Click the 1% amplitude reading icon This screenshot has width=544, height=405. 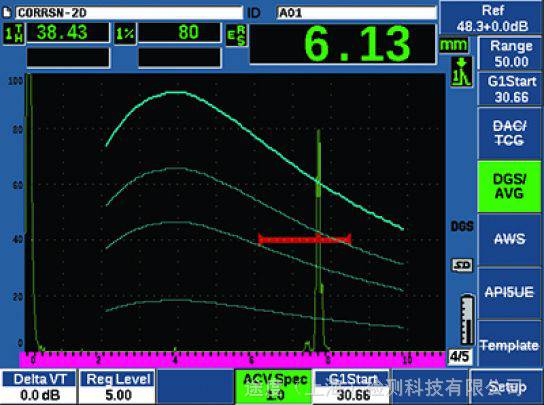coord(125,34)
